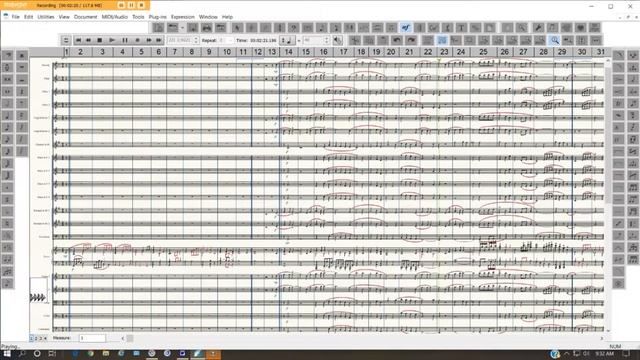640x360 pixels.
Task: Select the quarter rest in the rests palette
Action: point(22,91)
